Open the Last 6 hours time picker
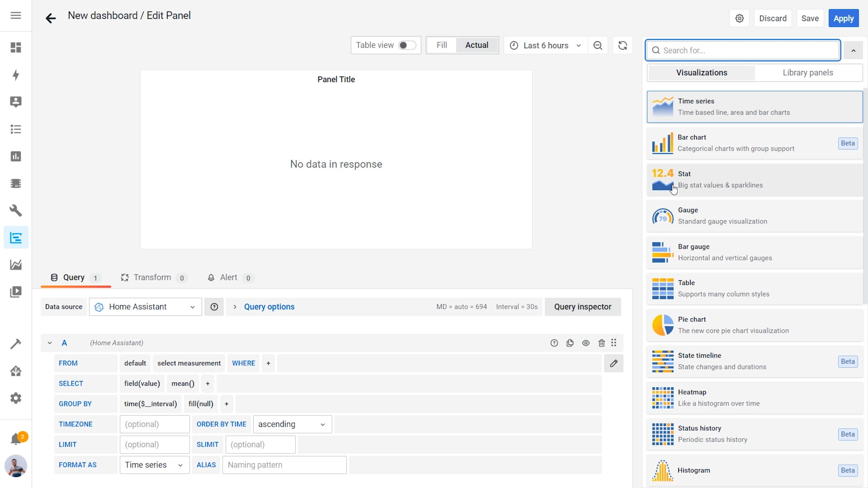Image resolution: width=868 pixels, height=488 pixels. tap(545, 46)
